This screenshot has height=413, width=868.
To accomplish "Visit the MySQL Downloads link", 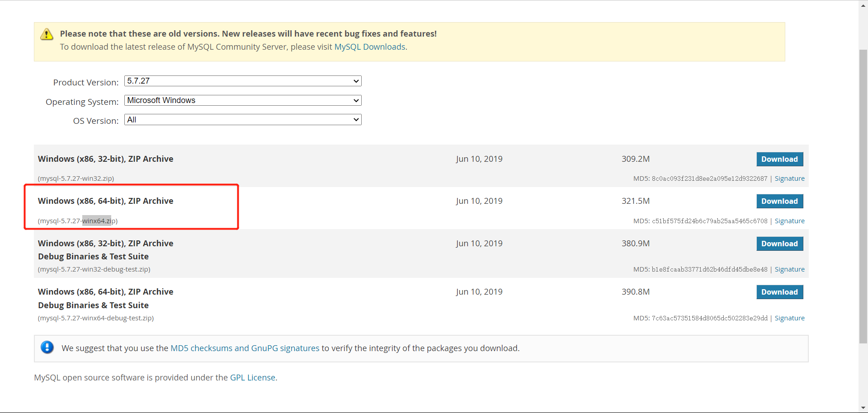I will [370, 47].
